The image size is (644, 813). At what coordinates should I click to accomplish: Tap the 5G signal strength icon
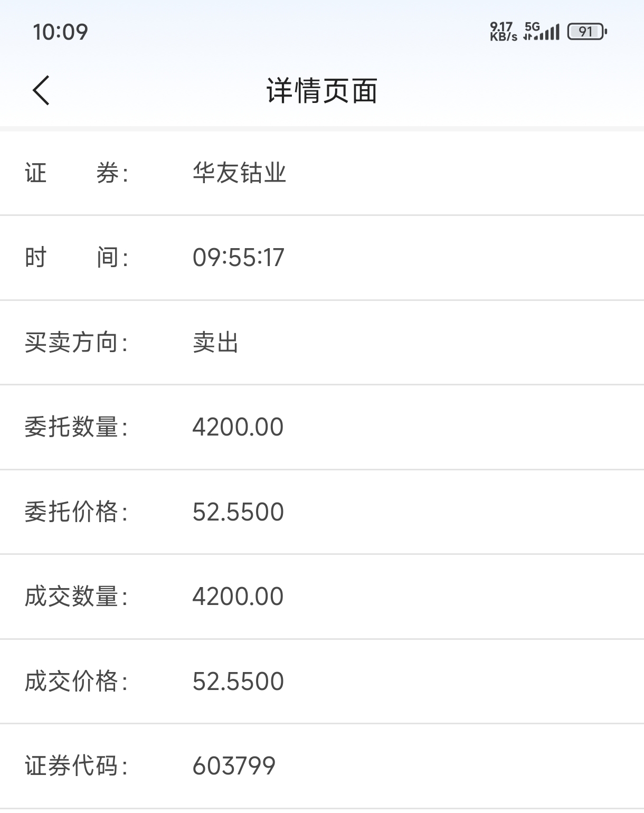[541, 31]
